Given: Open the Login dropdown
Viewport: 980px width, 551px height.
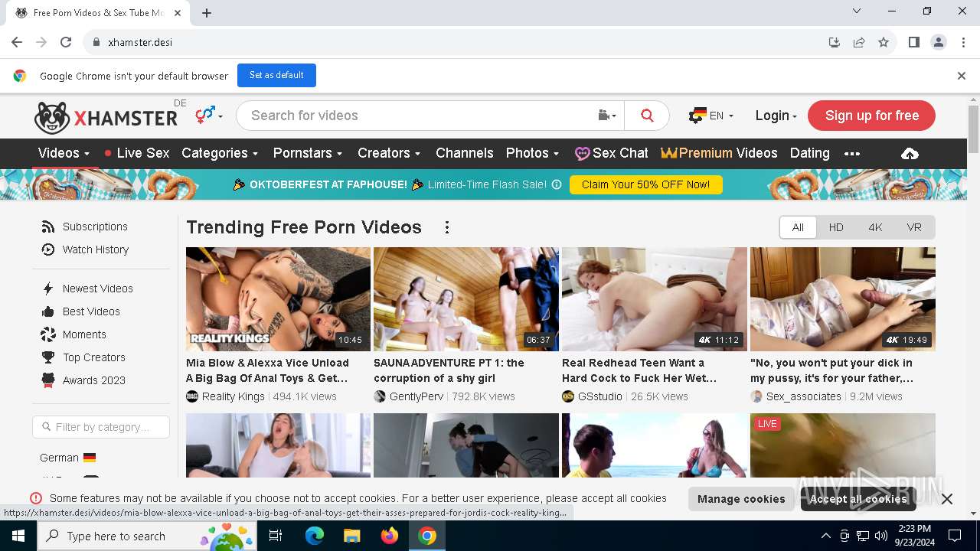Looking at the screenshot, I should tap(776, 116).
